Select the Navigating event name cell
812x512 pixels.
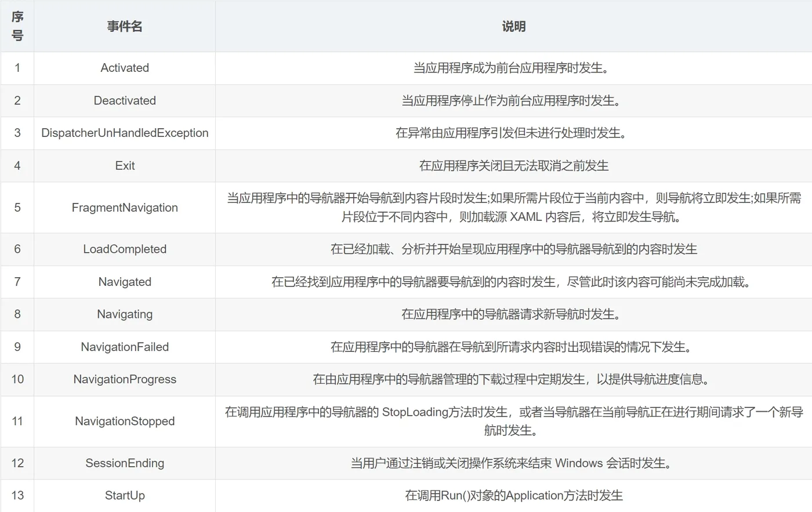pyautogui.click(x=125, y=314)
